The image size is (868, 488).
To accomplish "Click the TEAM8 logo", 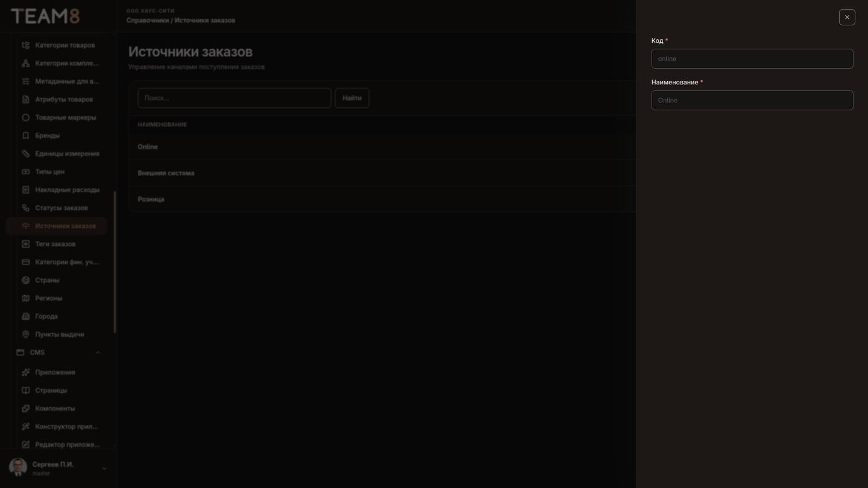I will click(45, 16).
